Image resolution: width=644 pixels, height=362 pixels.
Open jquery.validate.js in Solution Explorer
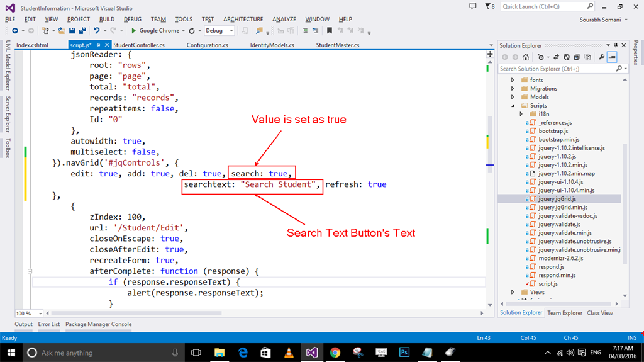coord(559,224)
